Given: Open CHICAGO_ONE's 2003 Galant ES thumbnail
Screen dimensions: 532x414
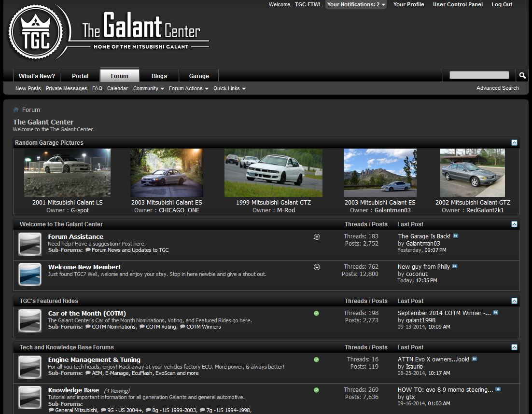Looking at the screenshot, I should [x=167, y=173].
